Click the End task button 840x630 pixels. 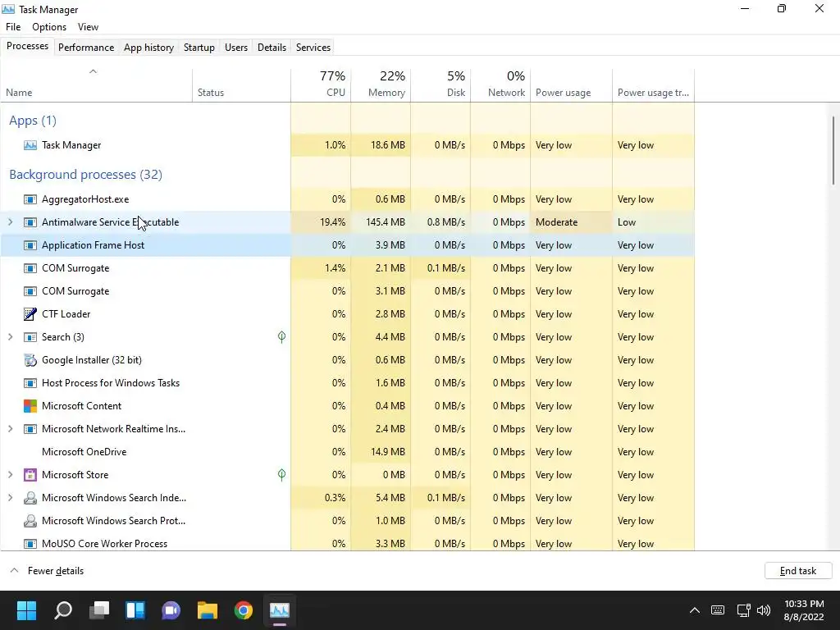(x=798, y=571)
